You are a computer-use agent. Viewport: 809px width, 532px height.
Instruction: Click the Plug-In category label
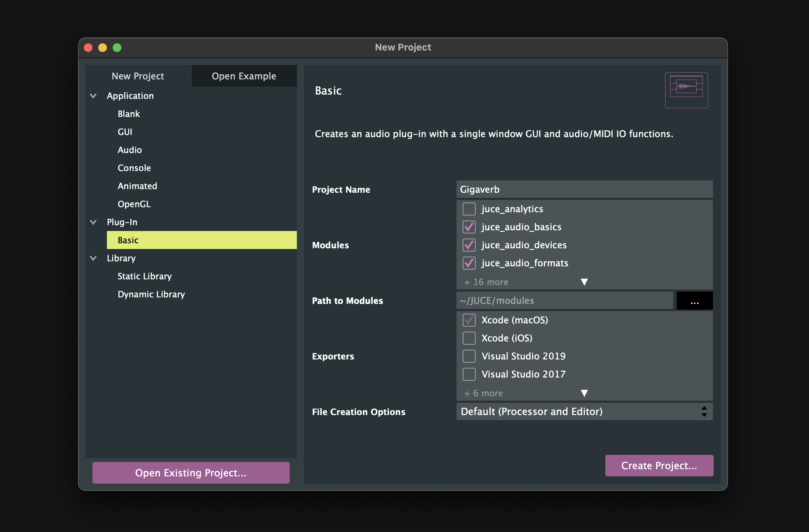[x=122, y=222]
